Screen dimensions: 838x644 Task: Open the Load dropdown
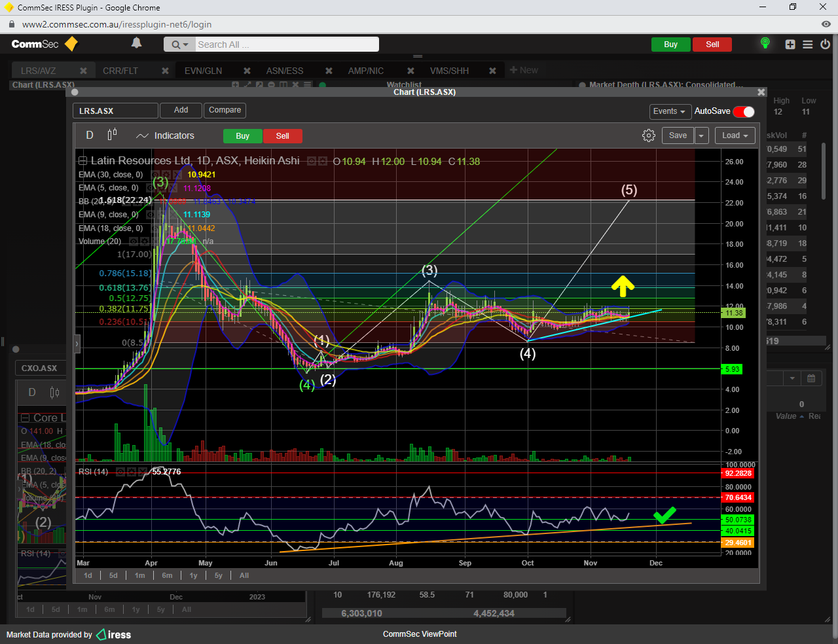[x=735, y=135]
